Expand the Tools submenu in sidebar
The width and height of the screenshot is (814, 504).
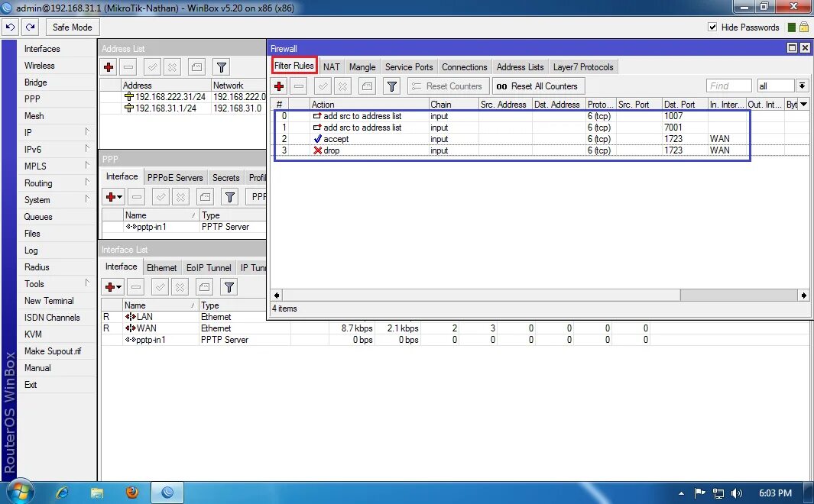57,283
